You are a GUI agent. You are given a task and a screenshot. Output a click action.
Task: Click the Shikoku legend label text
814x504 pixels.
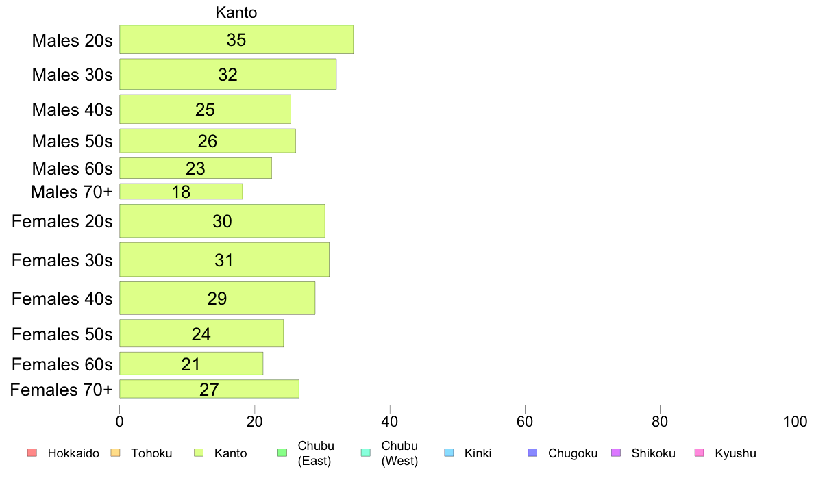point(653,453)
